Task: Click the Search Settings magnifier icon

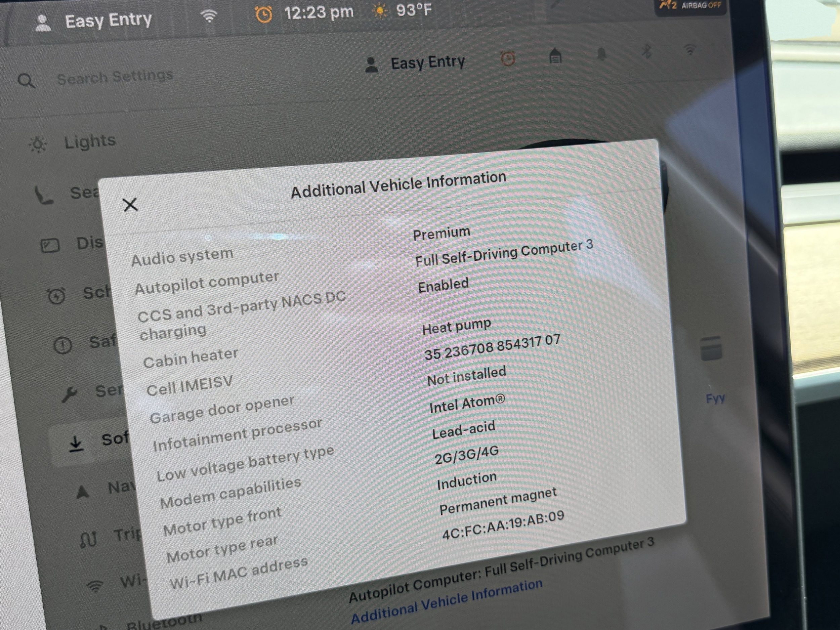Action: pyautogui.click(x=26, y=81)
